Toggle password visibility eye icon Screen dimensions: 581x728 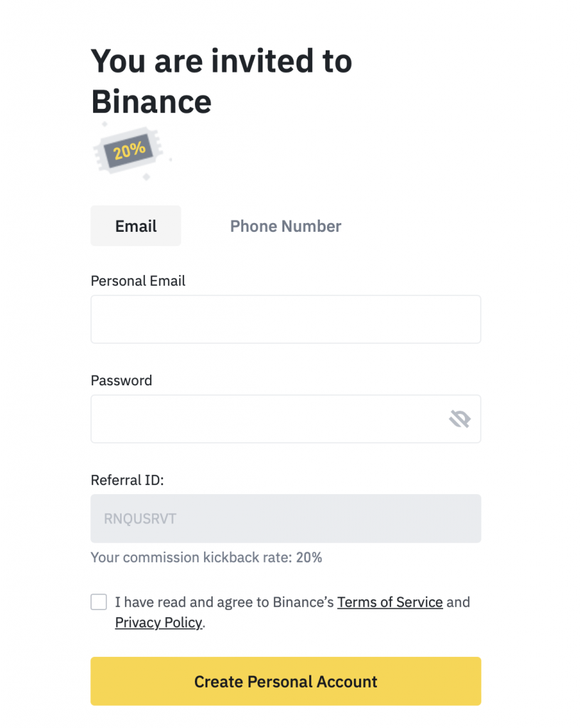pos(459,419)
